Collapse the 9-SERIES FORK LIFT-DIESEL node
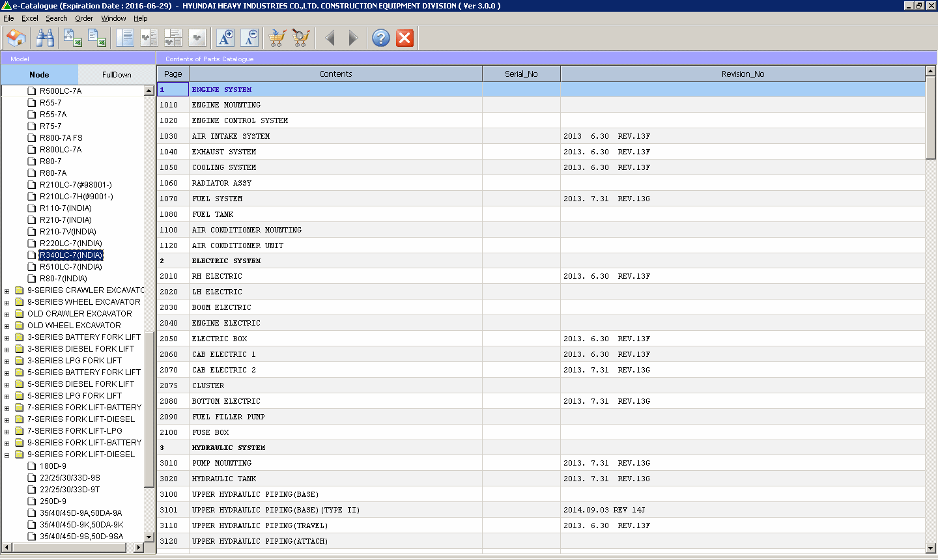 point(7,455)
